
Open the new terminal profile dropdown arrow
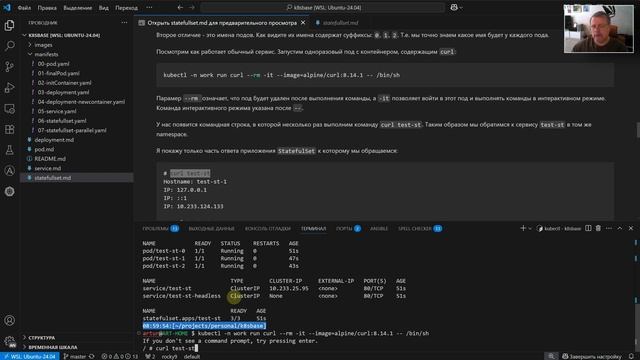pyautogui.click(x=530, y=229)
